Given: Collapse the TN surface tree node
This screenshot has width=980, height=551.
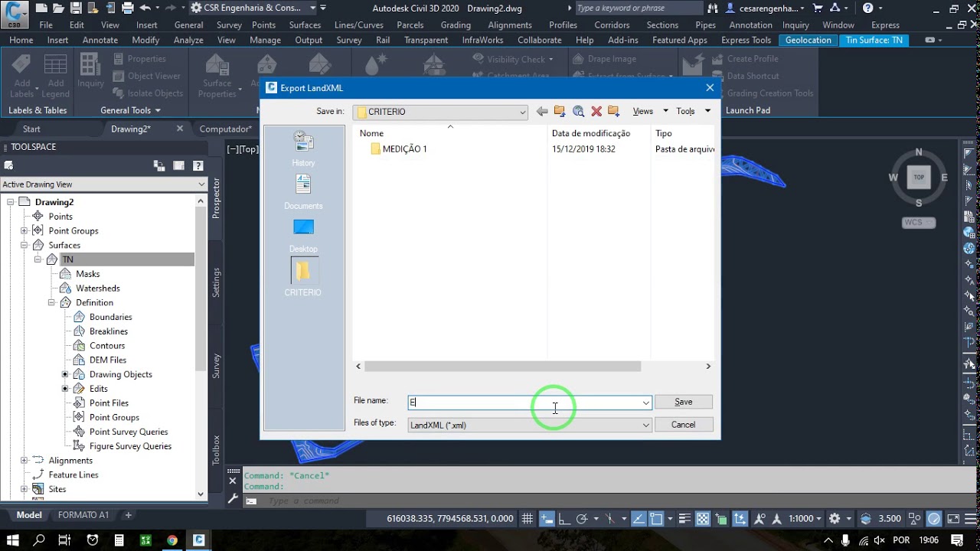Looking at the screenshot, I should [38, 259].
